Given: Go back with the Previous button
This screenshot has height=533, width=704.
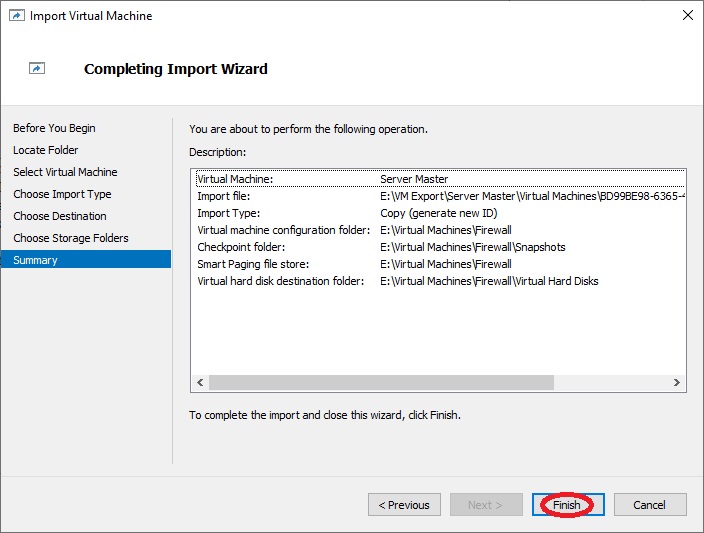Looking at the screenshot, I should (x=404, y=505).
